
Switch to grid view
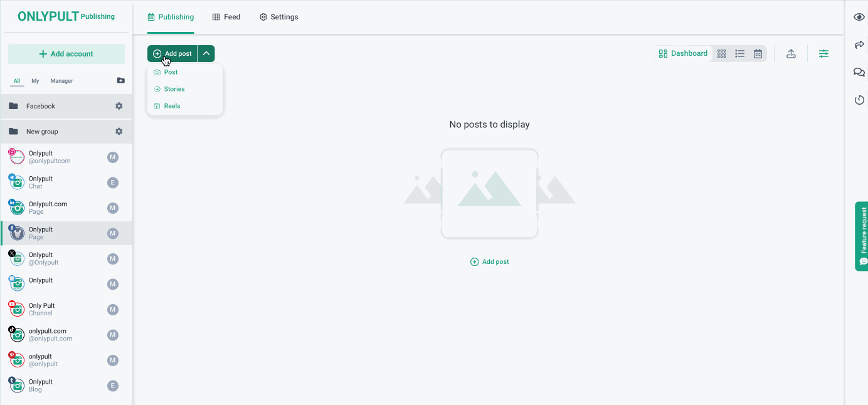click(x=722, y=54)
